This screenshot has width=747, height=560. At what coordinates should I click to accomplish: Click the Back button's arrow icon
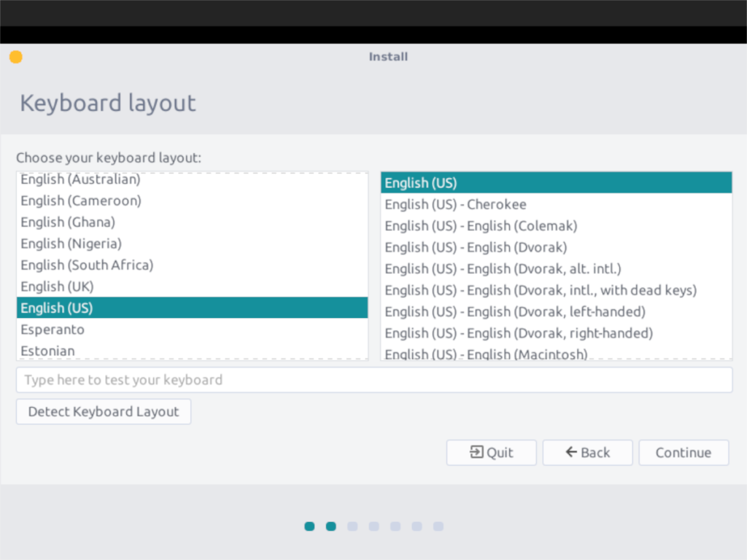pyautogui.click(x=571, y=452)
